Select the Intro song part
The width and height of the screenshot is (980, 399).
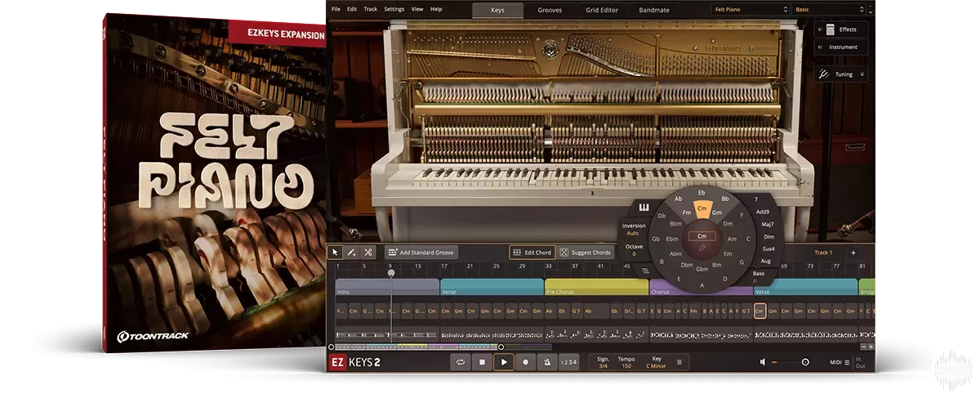pyautogui.click(x=387, y=287)
